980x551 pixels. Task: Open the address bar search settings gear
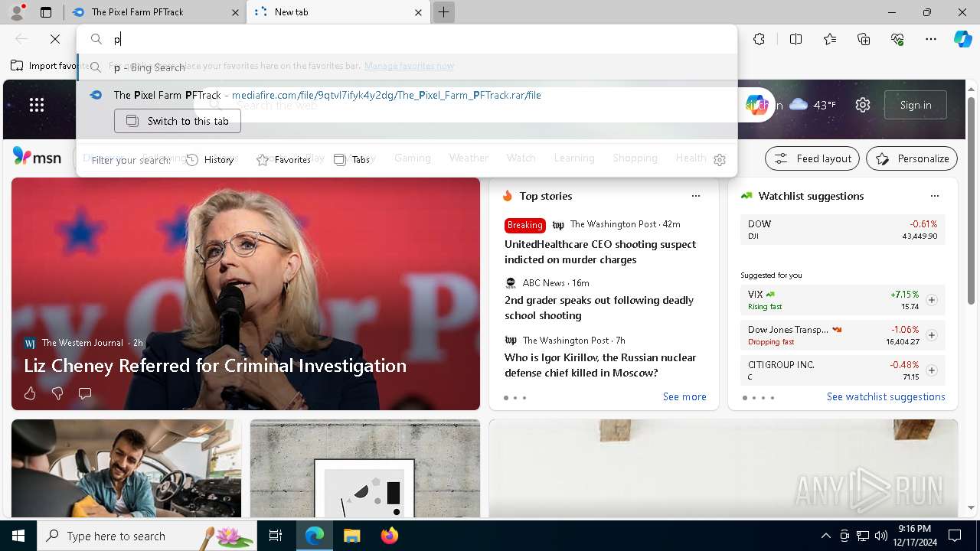(719, 160)
